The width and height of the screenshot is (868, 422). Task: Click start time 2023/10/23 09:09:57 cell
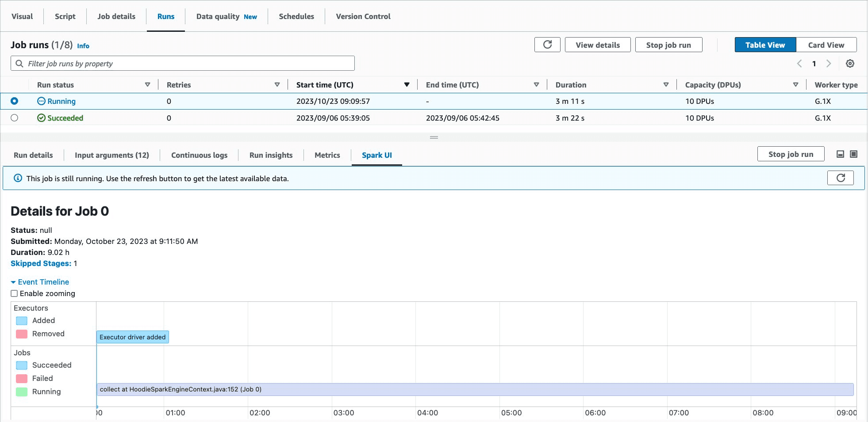[333, 101]
